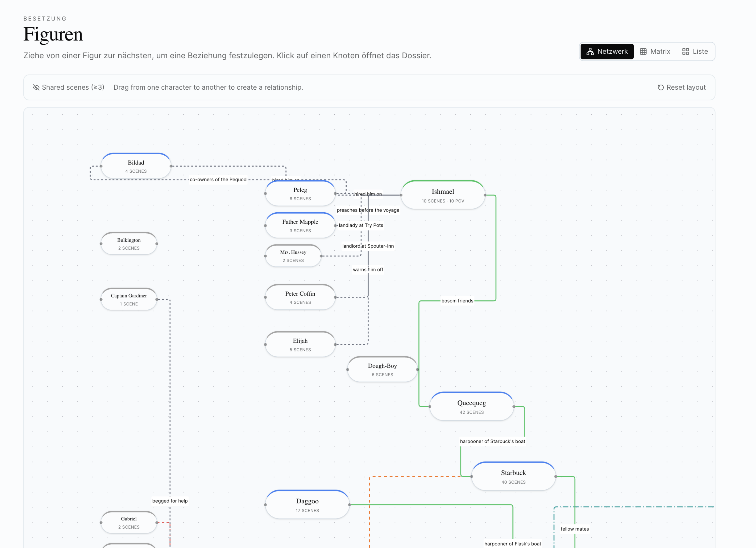756x548 pixels.
Task: Click the Captain Gardiner node
Action: coord(129,299)
